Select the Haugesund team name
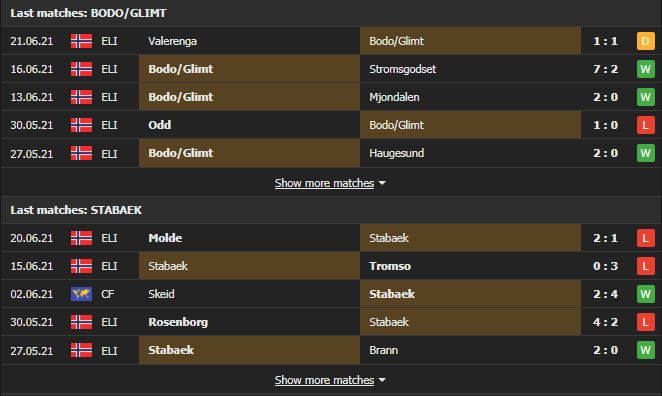Viewport: 662px width, 396px height. (x=396, y=153)
